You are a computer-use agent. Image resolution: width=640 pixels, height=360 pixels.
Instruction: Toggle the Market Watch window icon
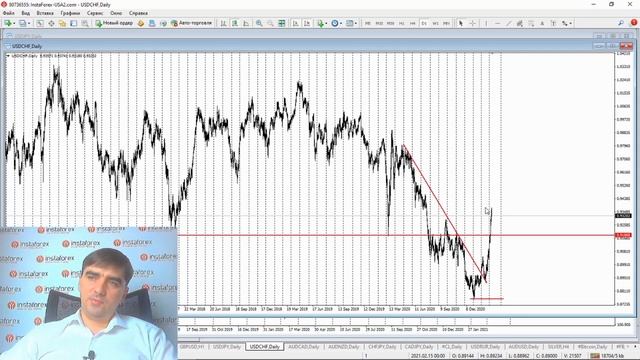[40, 23]
